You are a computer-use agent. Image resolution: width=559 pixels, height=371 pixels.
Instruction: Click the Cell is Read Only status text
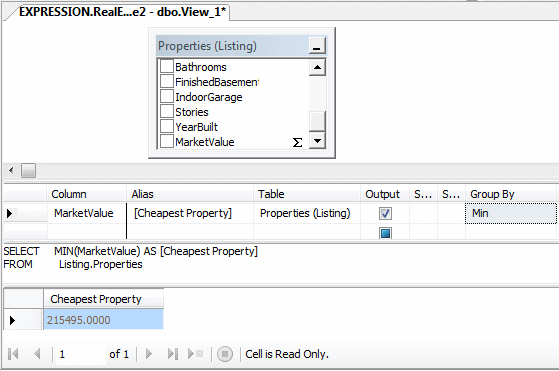(287, 354)
